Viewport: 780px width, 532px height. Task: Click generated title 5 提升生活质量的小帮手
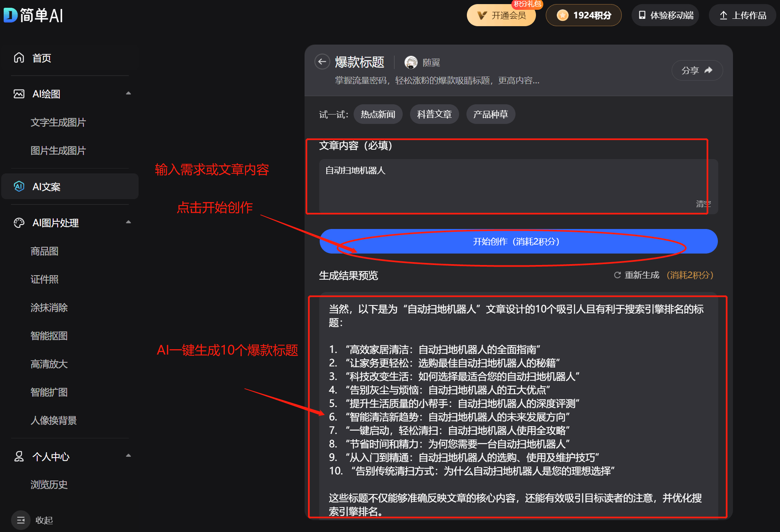tap(455, 404)
